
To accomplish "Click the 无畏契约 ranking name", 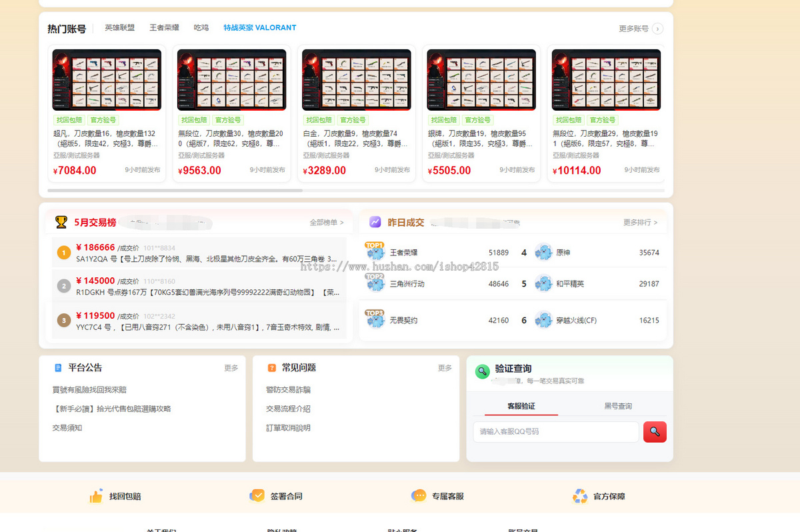I will click(x=403, y=320).
